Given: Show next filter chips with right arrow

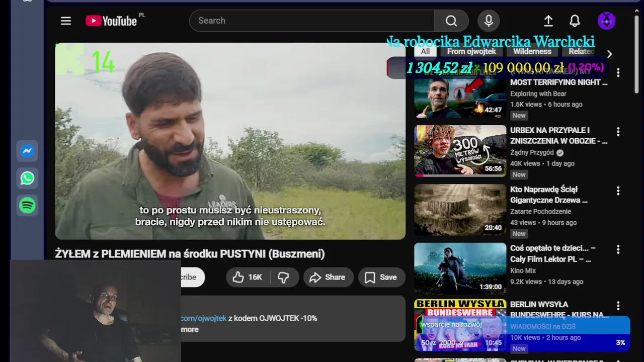Looking at the screenshot, I should (x=609, y=54).
